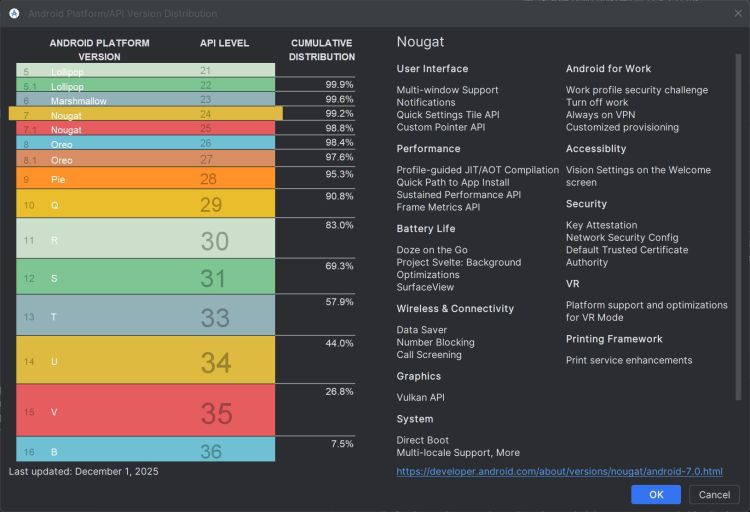
Task: Select the Pie API level 28 row
Action: pyautogui.click(x=145, y=179)
